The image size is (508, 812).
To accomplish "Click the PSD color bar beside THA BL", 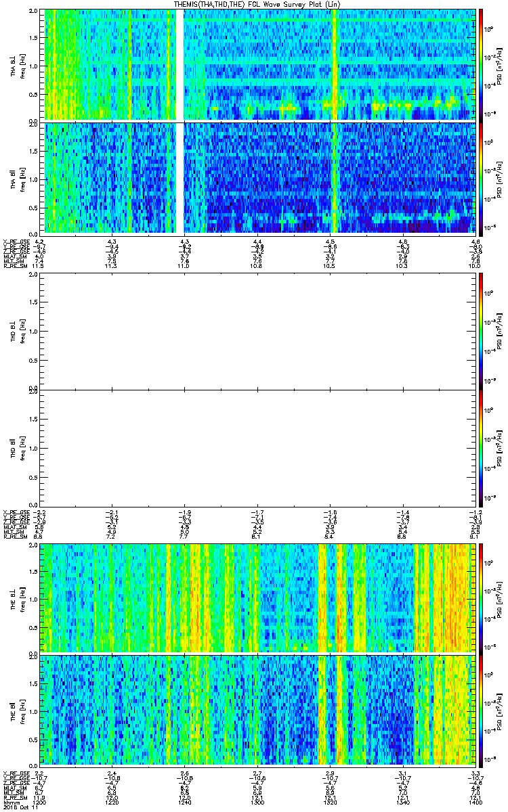I will pos(482,64).
